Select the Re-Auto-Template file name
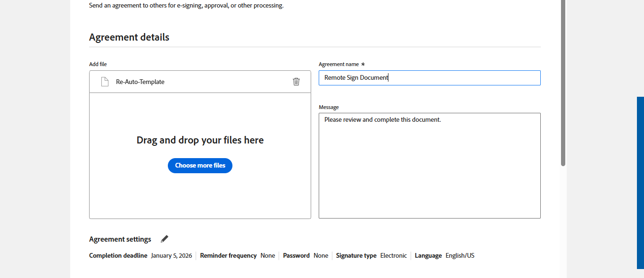The width and height of the screenshot is (644, 278). pyautogui.click(x=140, y=82)
